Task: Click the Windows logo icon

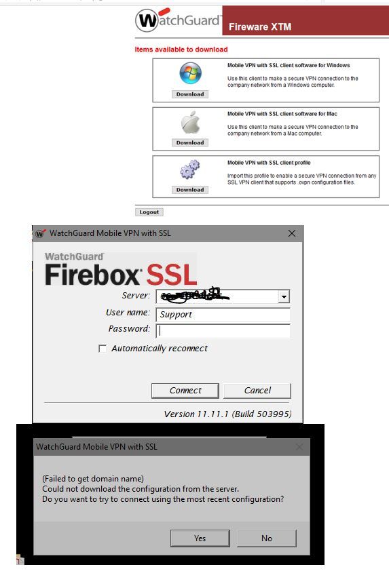Action: (190, 73)
